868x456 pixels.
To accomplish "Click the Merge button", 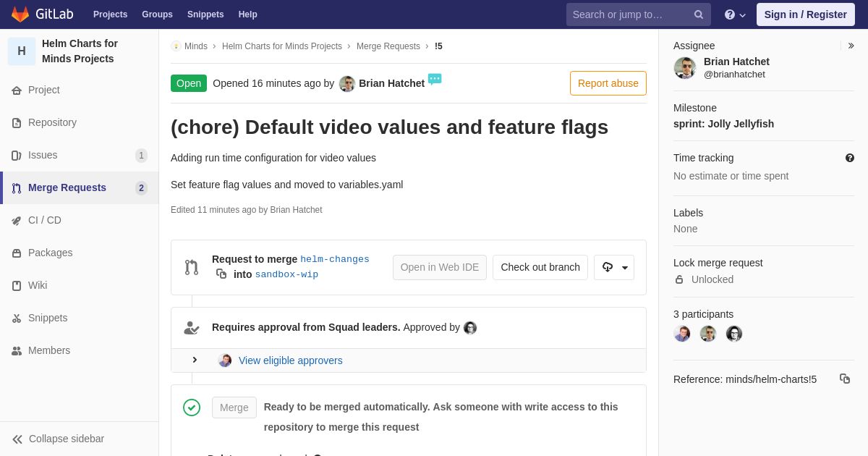I will tap(234, 408).
